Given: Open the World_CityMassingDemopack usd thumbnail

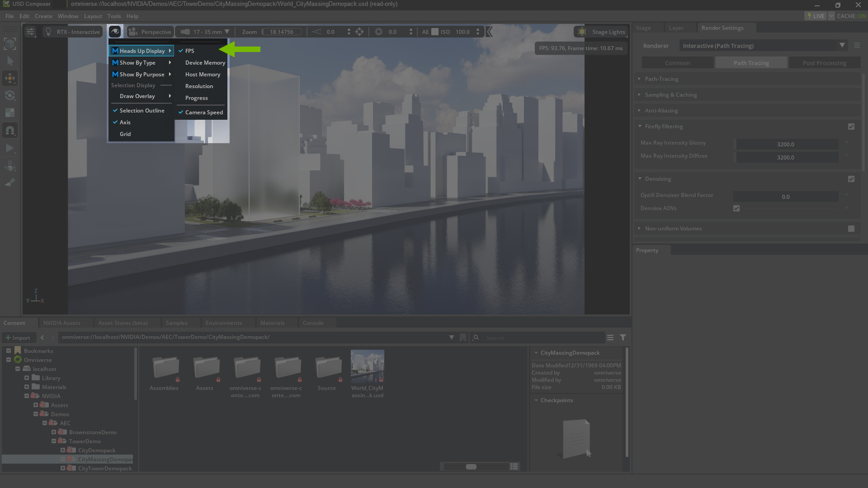Looking at the screenshot, I should (x=367, y=366).
